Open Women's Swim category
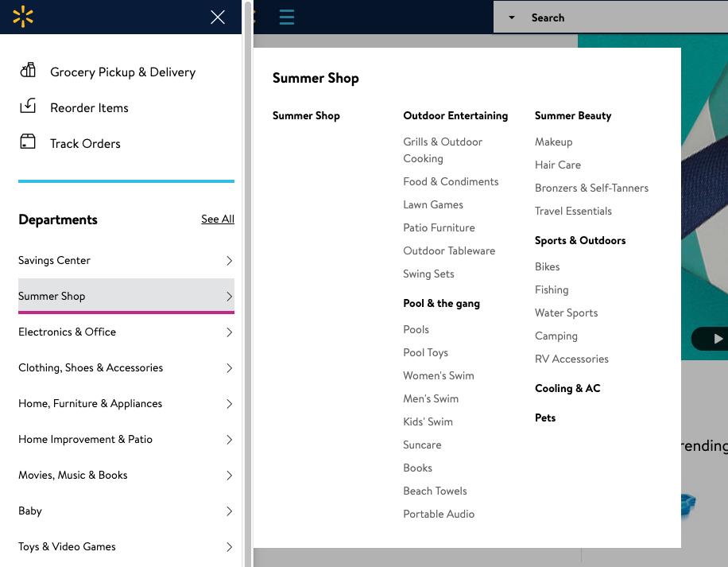This screenshot has height=567, width=728. [438, 375]
